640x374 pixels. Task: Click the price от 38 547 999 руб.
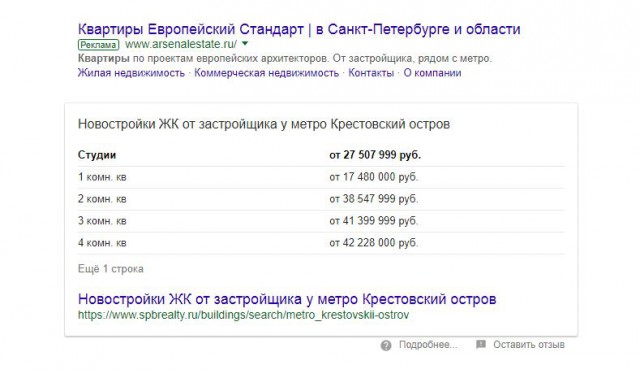coord(374,199)
